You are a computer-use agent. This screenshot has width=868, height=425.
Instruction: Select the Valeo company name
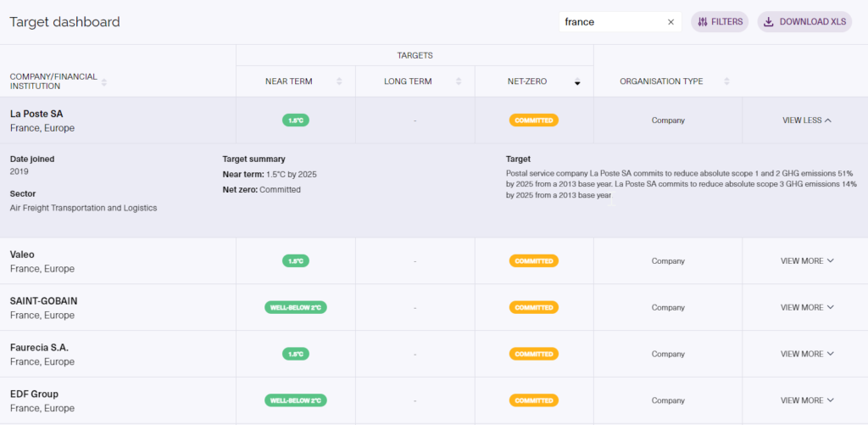[x=22, y=254]
